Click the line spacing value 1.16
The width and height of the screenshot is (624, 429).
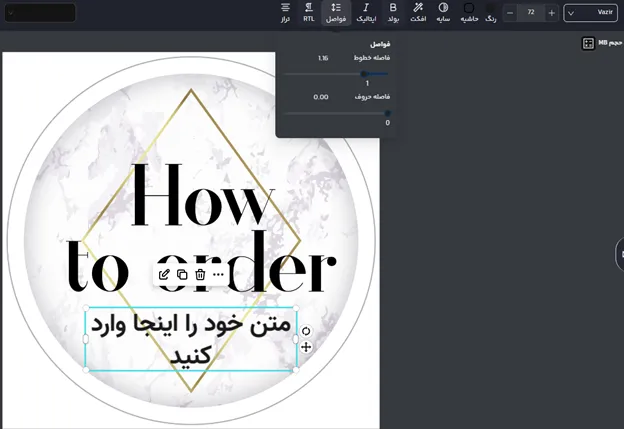323,58
